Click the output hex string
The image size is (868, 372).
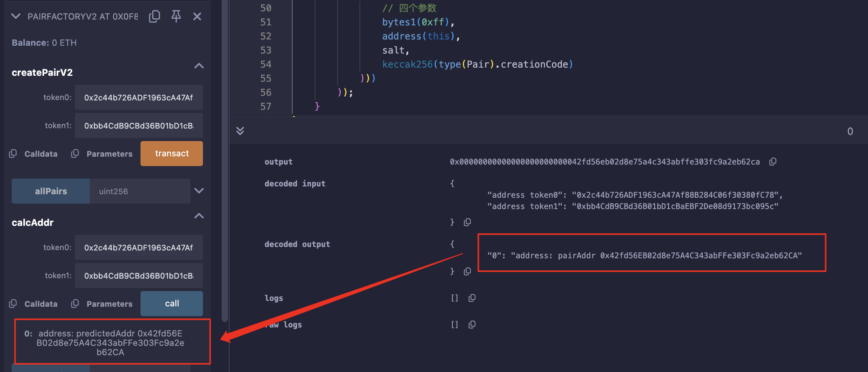click(x=605, y=162)
